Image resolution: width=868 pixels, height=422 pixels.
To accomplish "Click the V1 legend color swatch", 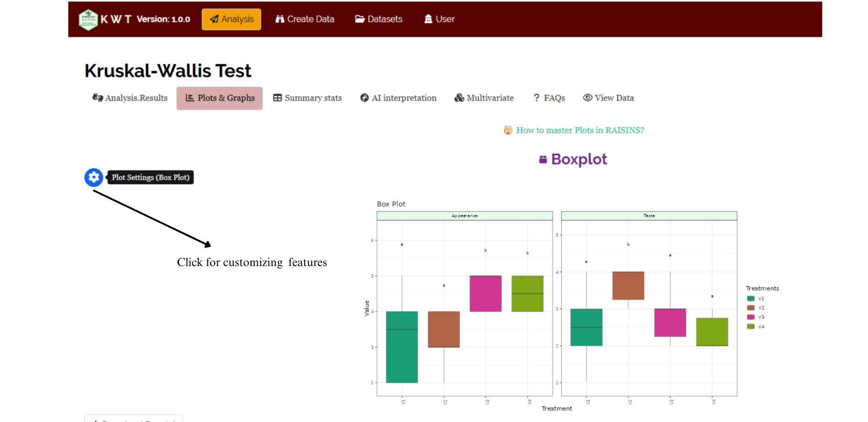I will pyautogui.click(x=751, y=299).
